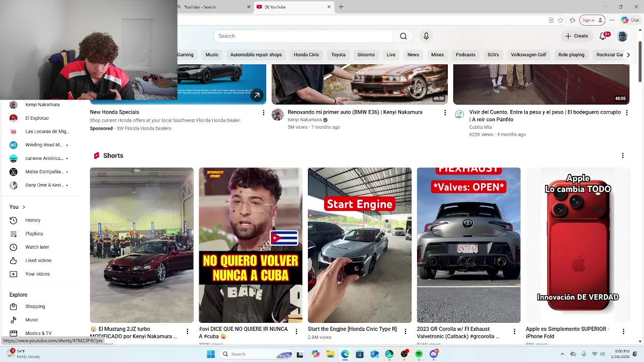
Task: Show hidden system tray icons chevron
Action: (562, 354)
